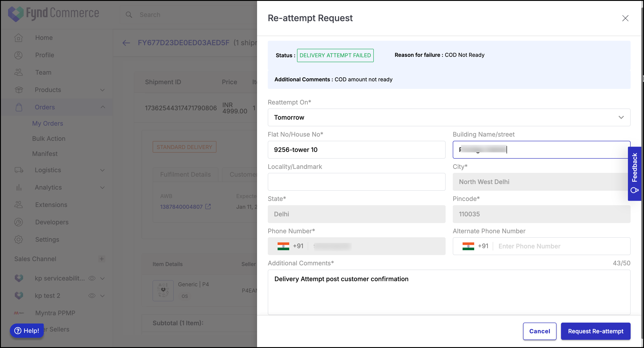Open AWB 1387840004807 via external link icon

pyautogui.click(x=208, y=207)
